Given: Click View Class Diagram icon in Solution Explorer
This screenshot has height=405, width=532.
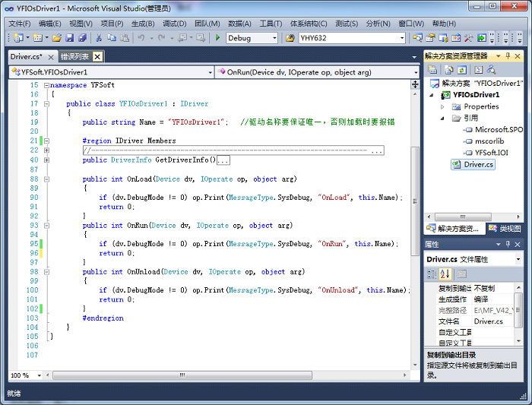Looking at the screenshot, I should click(x=491, y=70).
